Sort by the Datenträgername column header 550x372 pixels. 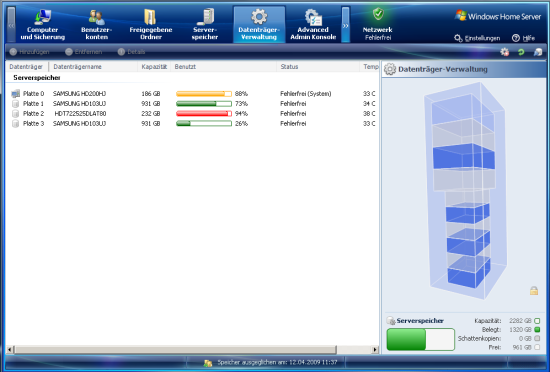93,67
